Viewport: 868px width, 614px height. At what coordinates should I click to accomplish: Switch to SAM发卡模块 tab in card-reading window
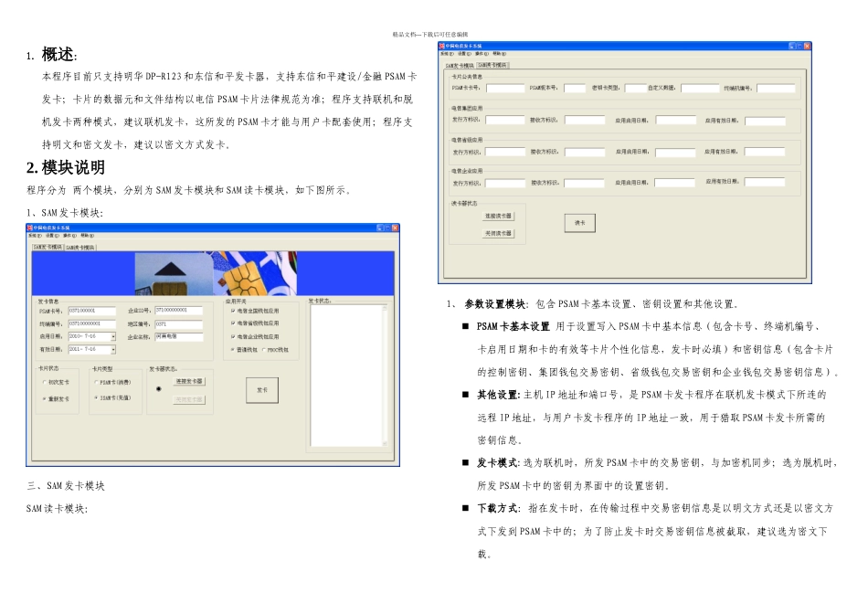coord(460,66)
